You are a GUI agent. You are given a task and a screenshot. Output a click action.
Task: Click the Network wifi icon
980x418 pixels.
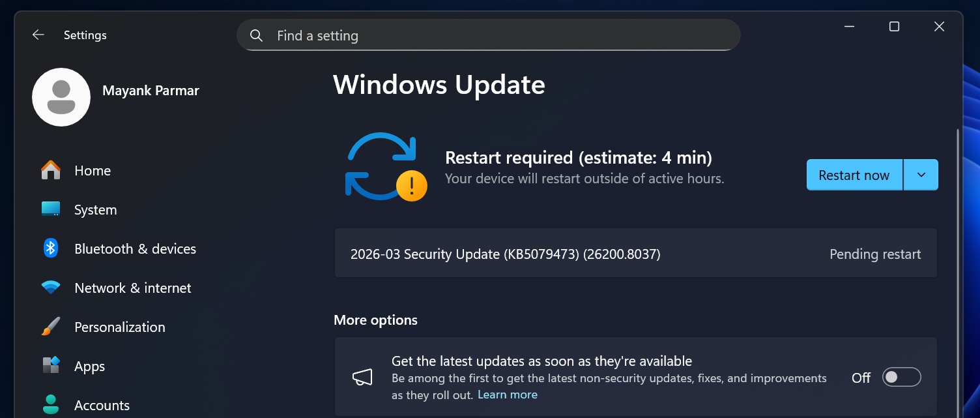click(51, 288)
